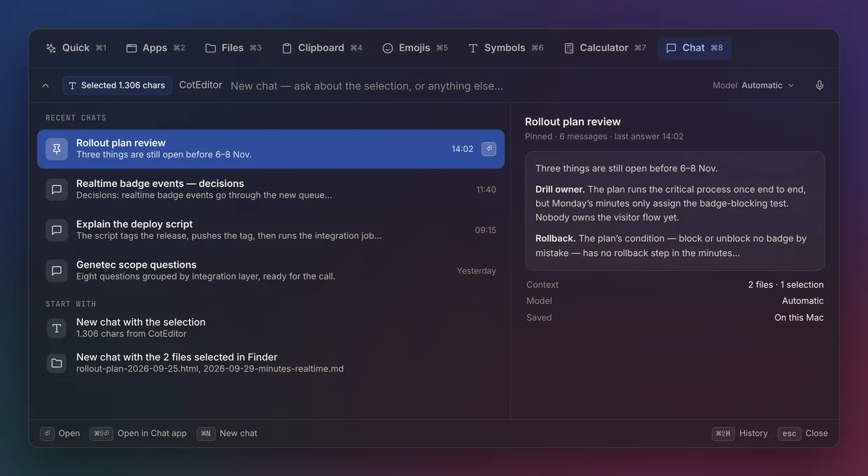Click Close in the footer
This screenshot has width=868, height=476.
coord(803,433)
